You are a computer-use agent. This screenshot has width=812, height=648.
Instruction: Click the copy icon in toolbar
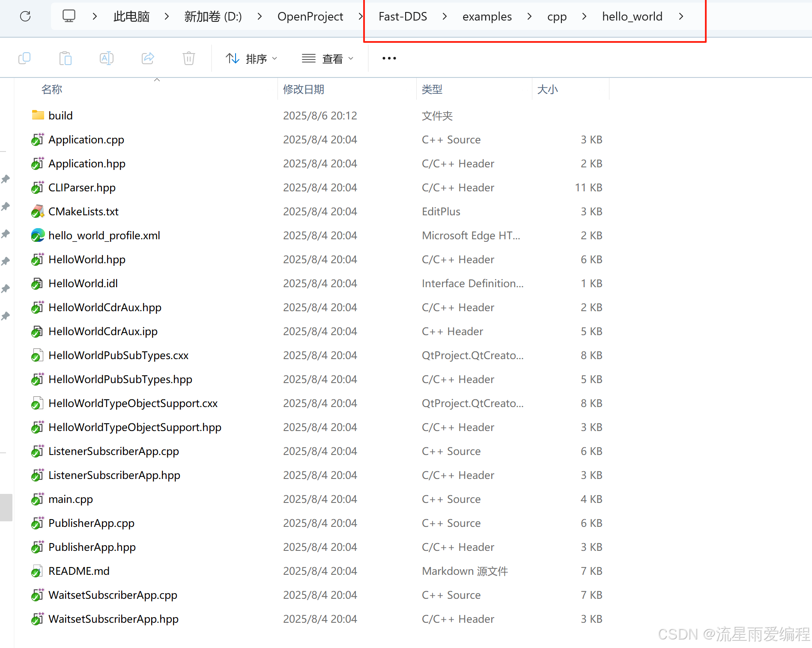click(x=24, y=58)
